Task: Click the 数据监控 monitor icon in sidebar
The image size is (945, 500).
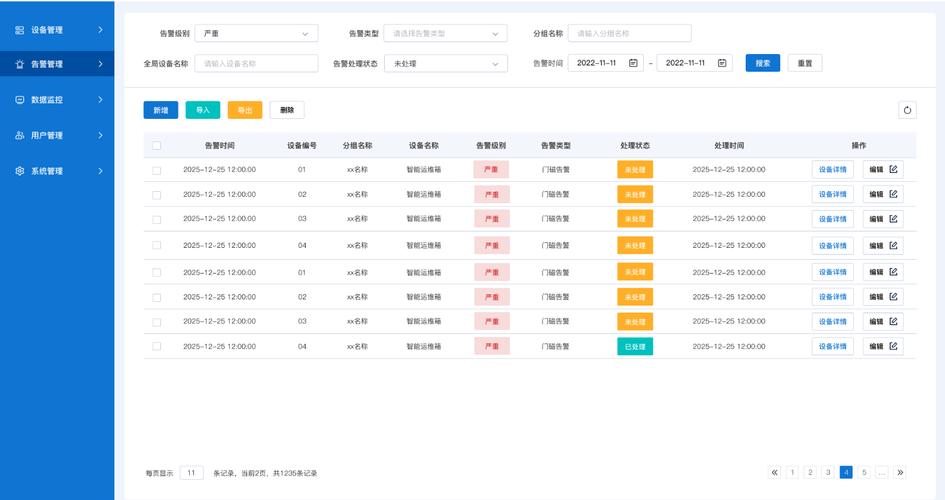Action: [x=19, y=100]
